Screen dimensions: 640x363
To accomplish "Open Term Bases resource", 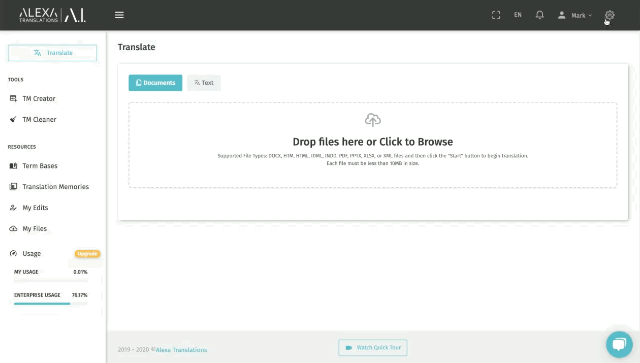I will tap(40, 166).
